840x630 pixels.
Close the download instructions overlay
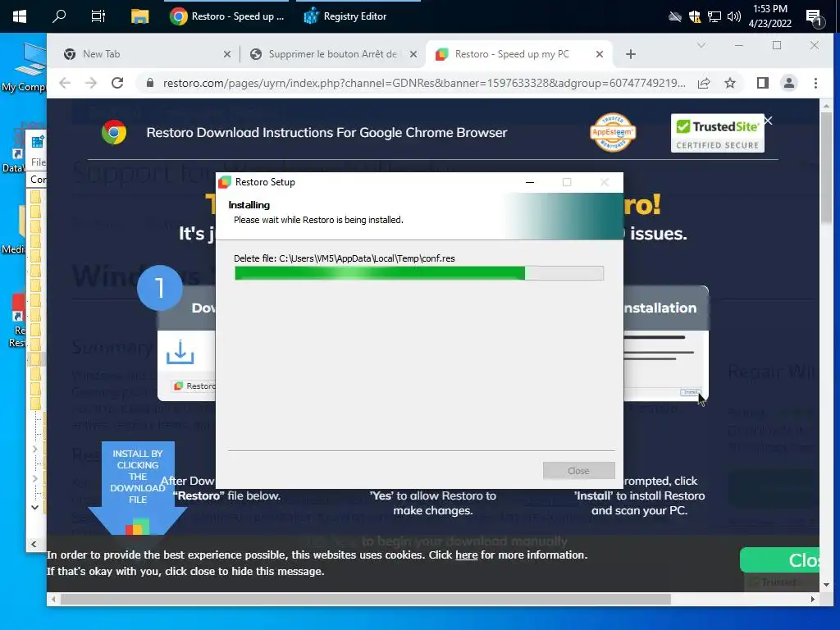tap(768, 121)
